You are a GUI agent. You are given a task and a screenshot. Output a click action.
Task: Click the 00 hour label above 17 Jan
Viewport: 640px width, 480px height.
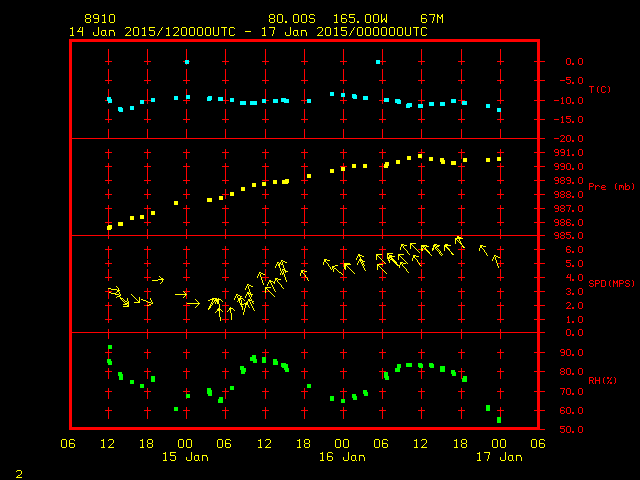(x=499, y=444)
